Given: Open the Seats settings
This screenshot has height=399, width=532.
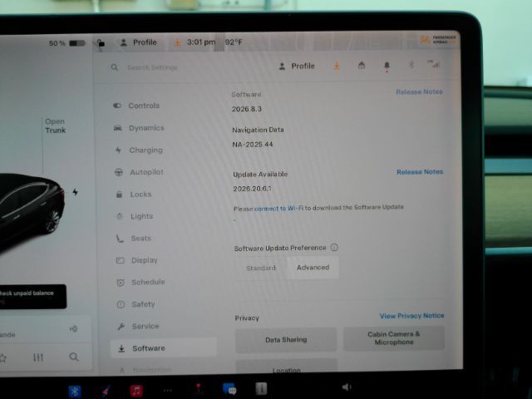Looking at the screenshot, I should (134, 239).
